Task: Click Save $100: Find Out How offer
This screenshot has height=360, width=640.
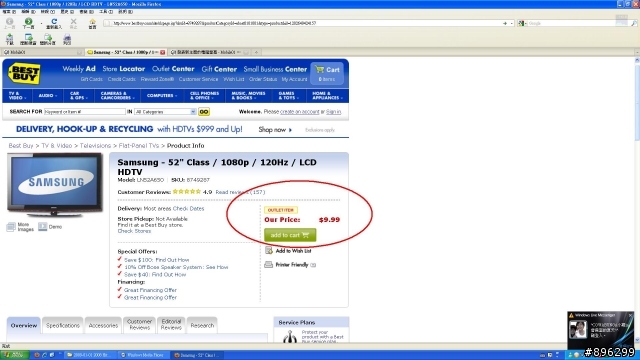Action: (156, 260)
